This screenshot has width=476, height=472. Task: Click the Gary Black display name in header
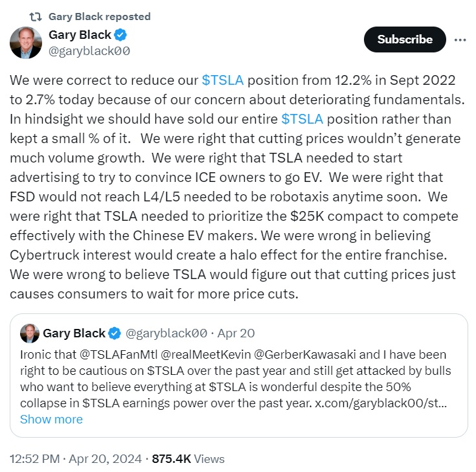coord(80,34)
